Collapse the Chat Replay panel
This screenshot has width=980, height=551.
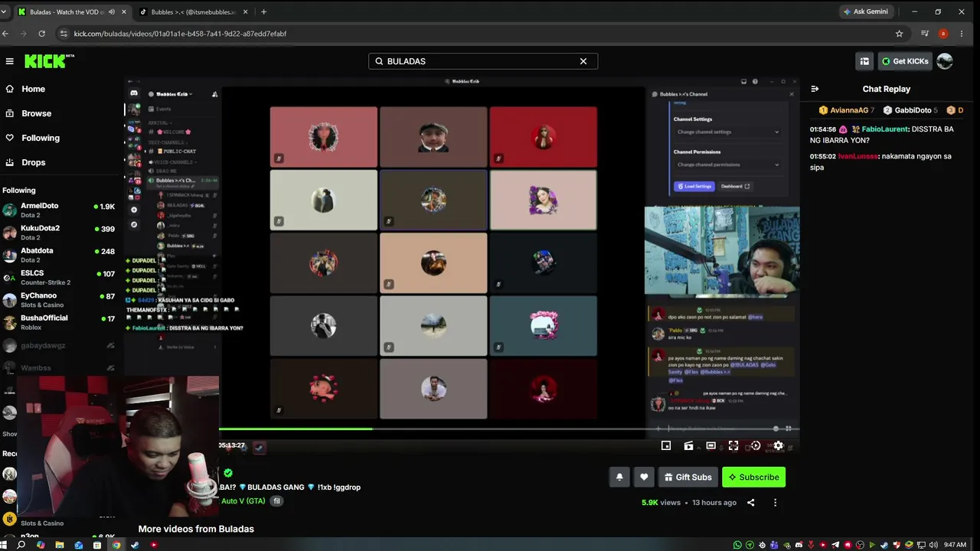(x=815, y=89)
